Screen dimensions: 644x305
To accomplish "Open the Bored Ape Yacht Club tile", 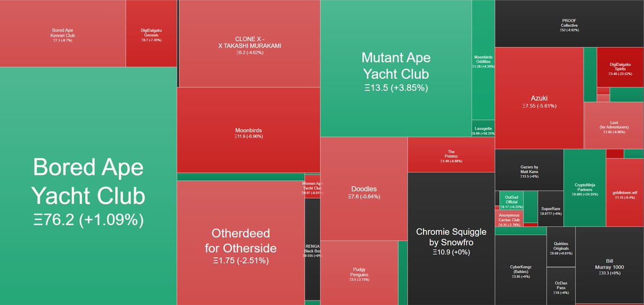I will pos(88,186).
